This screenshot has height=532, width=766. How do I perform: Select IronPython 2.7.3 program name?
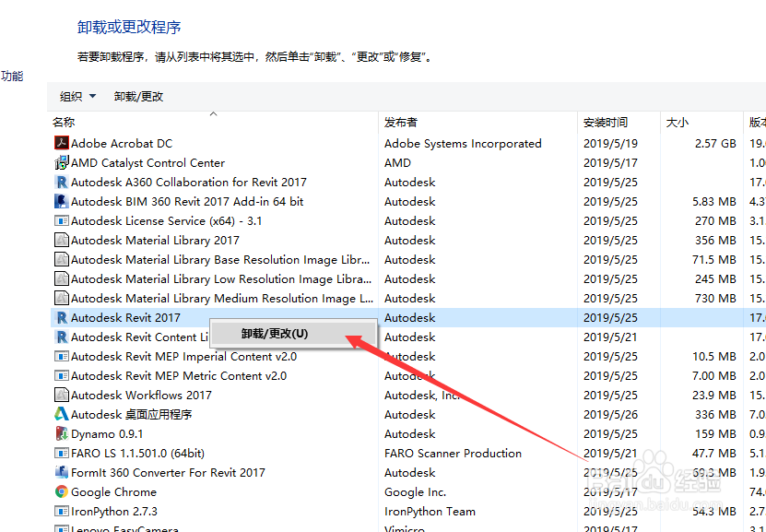coord(114,512)
